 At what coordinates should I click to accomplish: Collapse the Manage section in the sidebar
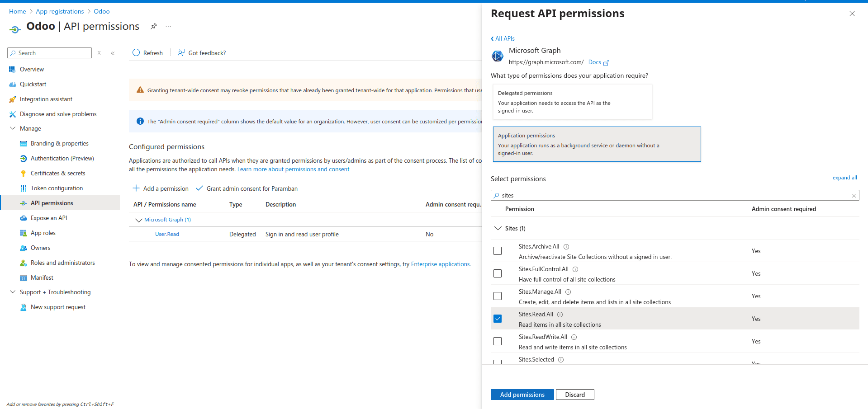[x=13, y=128]
